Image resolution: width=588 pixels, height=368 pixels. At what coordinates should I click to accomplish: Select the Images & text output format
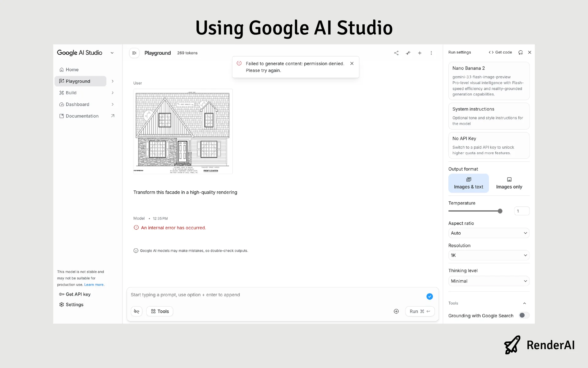click(x=468, y=183)
